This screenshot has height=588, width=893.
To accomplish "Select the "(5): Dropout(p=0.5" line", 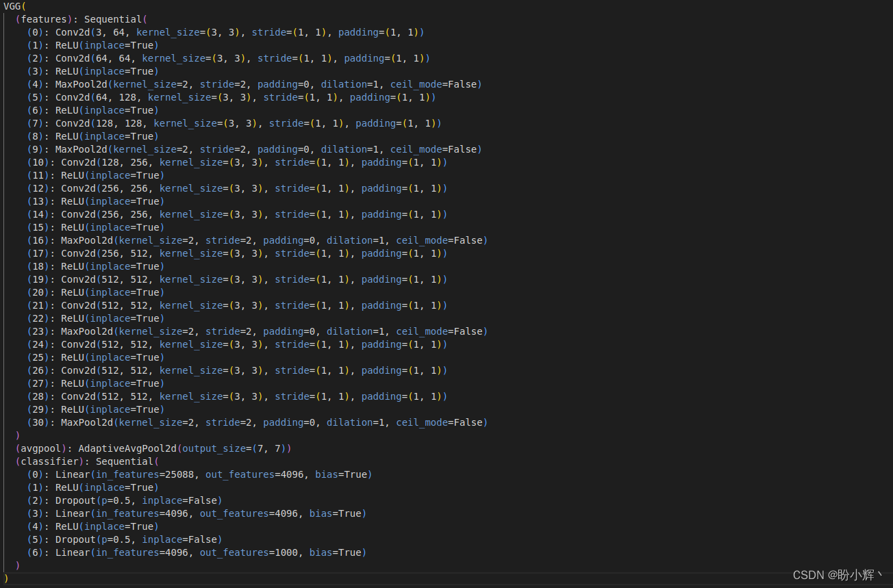I will pyautogui.click(x=125, y=539).
